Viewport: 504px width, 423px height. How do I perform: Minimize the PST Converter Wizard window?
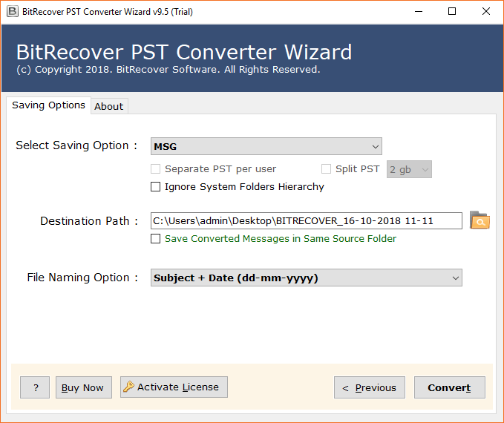pos(419,12)
